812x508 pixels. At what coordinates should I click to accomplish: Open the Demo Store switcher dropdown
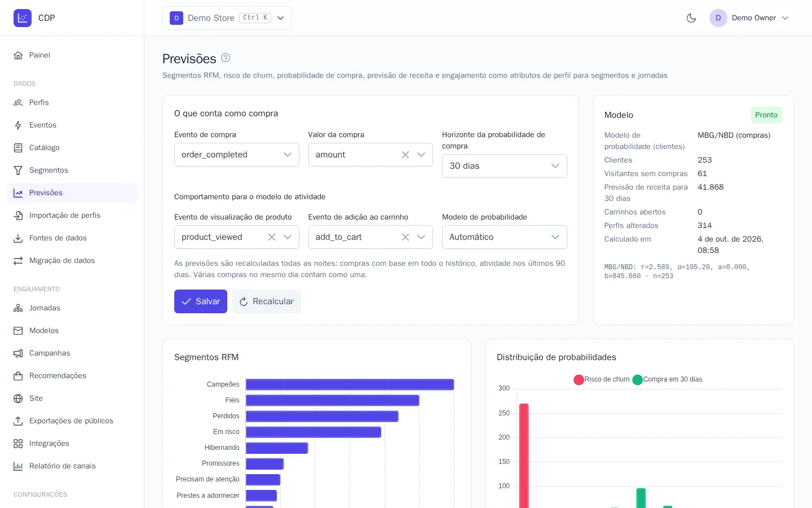coord(227,18)
